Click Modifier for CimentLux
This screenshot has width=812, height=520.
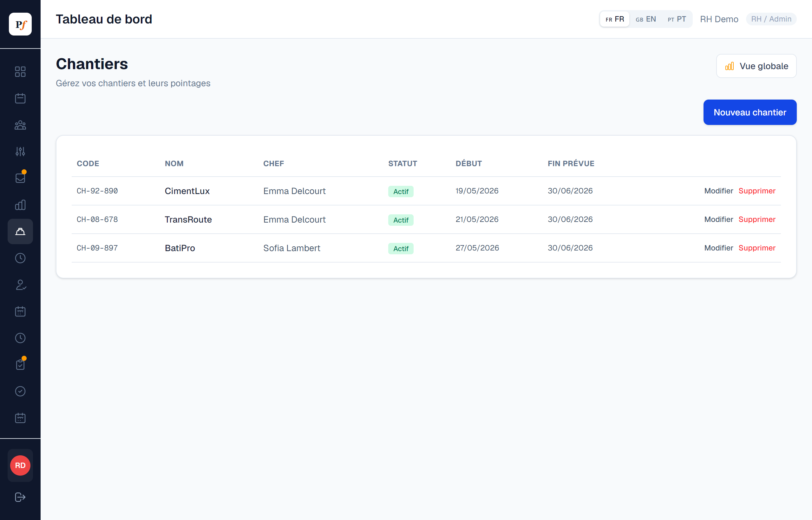pos(718,191)
